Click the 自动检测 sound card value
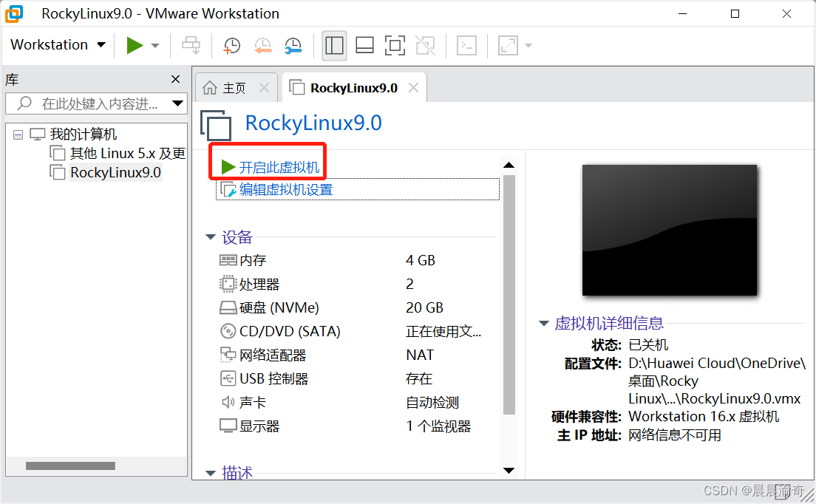816x504 pixels. click(432, 403)
